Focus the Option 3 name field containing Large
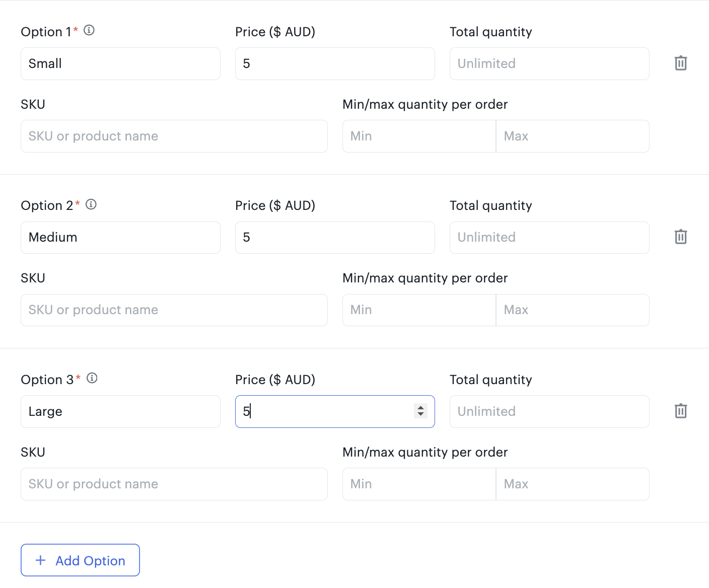The height and width of the screenshot is (588, 709). 120,411
